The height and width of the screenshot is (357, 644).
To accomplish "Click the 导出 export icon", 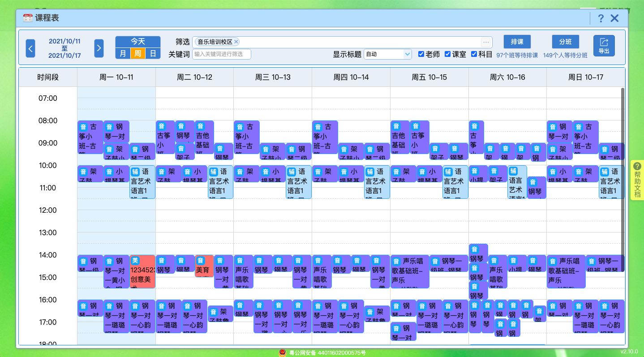I will pyautogui.click(x=604, y=45).
